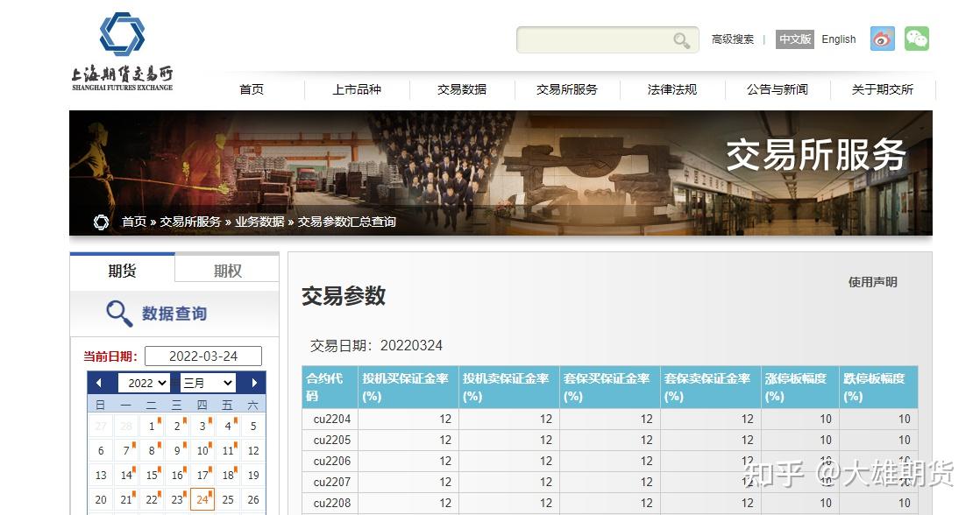This screenshot has width=980, height=515.
Task: Click contract code cu2206
Action: pyautogui.click(x=332, y=461)
